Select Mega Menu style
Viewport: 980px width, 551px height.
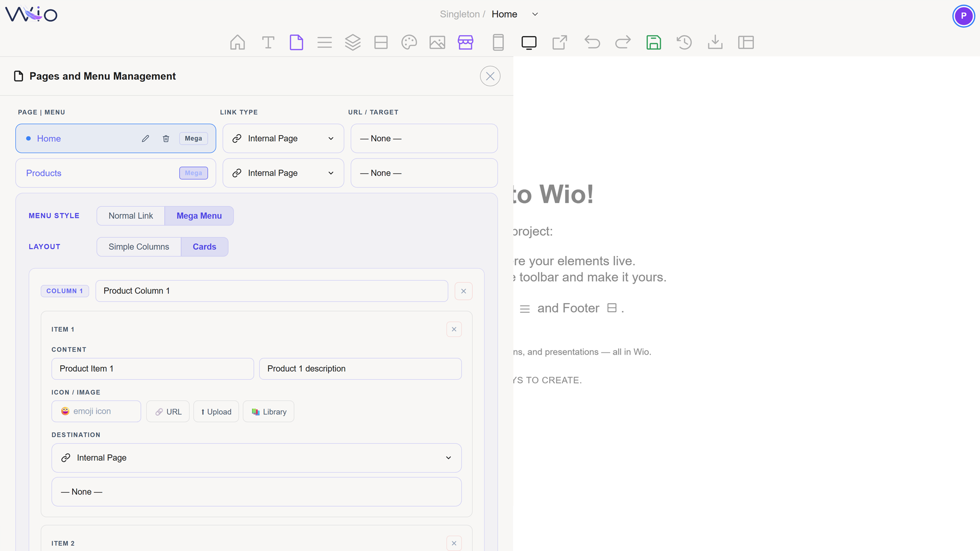199,216
